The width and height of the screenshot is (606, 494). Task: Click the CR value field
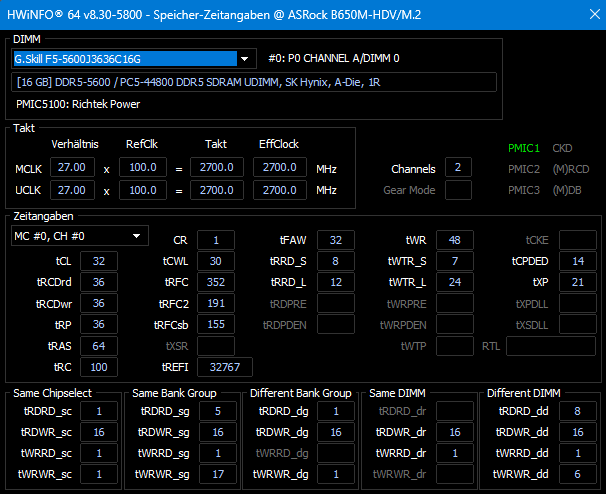coord(216,240)
